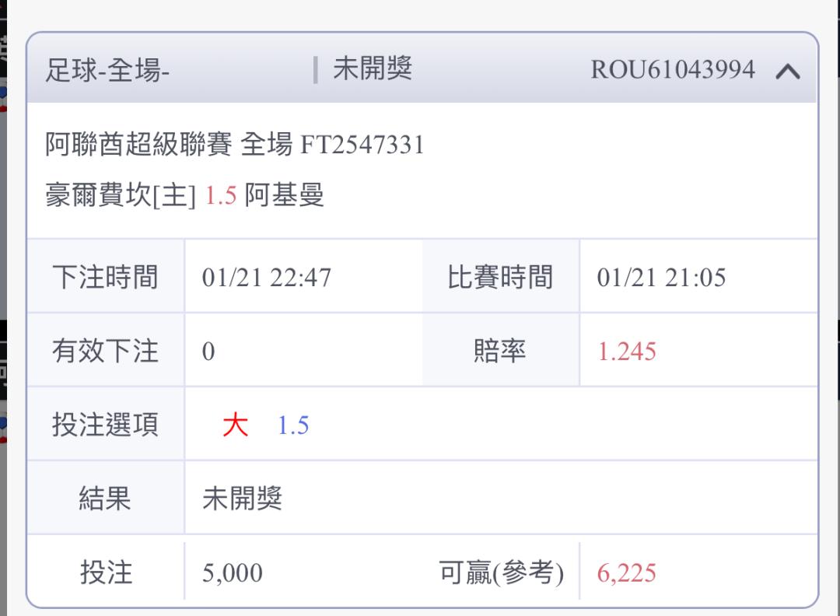
Task: Click the 可贏(參考) label
Action: click(x=502, y=572)
